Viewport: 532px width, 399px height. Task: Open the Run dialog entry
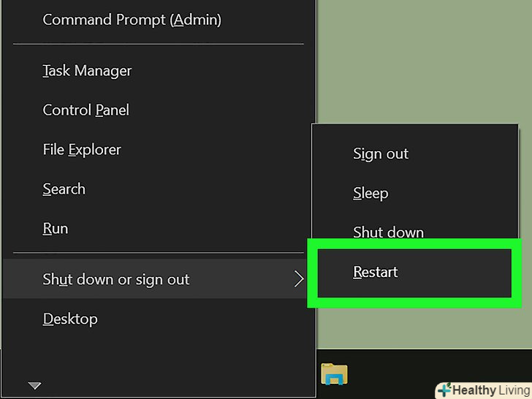coord(56,229)
